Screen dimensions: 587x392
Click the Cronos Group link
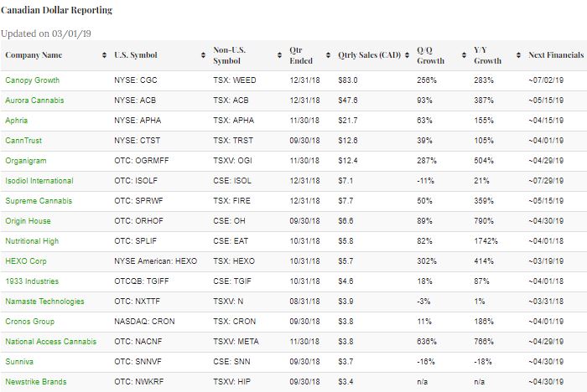click(30, 322)
